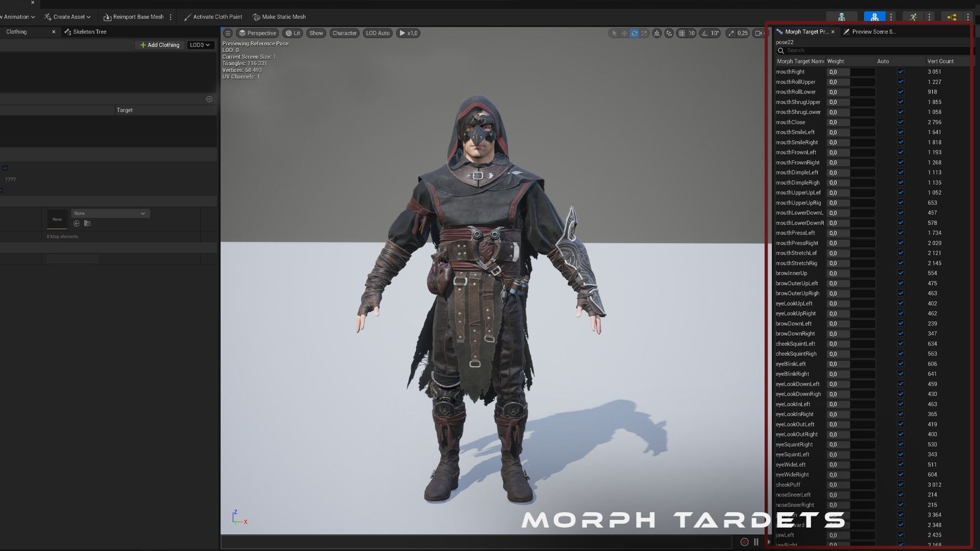Open the Skeleton editor mode
The height and width of the screenshot is (551, 980).
(x=842, y=16)
